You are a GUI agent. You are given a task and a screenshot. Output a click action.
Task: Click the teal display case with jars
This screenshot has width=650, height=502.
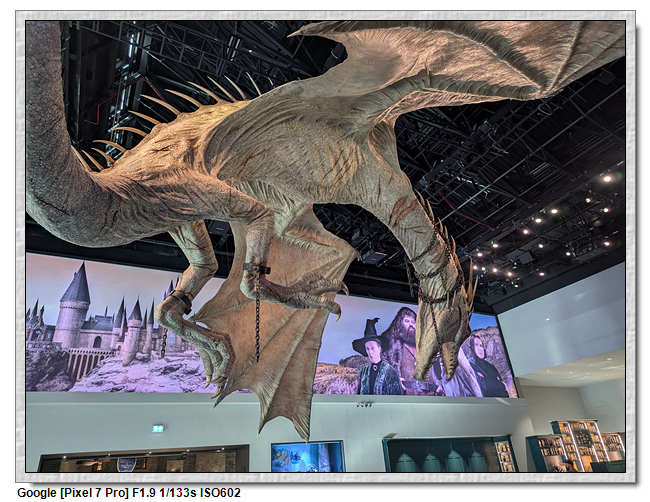[440, 455]
